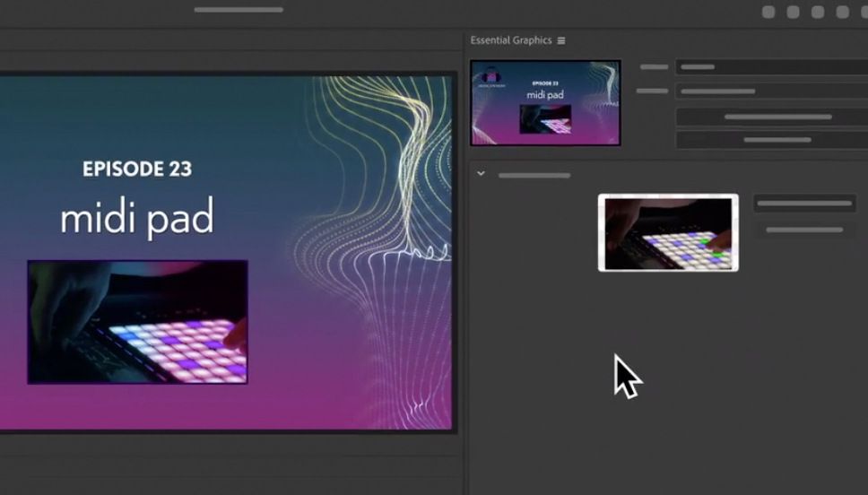Screen dimensions: 868x495
Task: Click the second text field beside template thumbnail
Action: point(771,91)
